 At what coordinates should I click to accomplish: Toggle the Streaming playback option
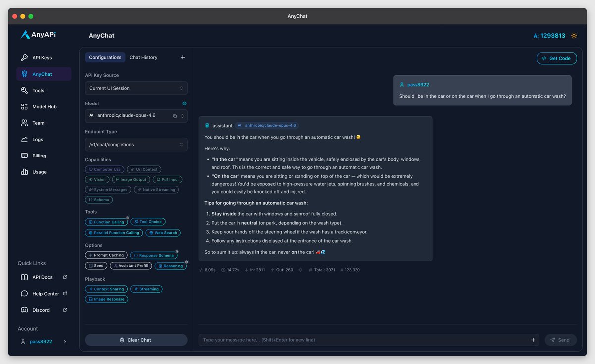coord(146,289)
